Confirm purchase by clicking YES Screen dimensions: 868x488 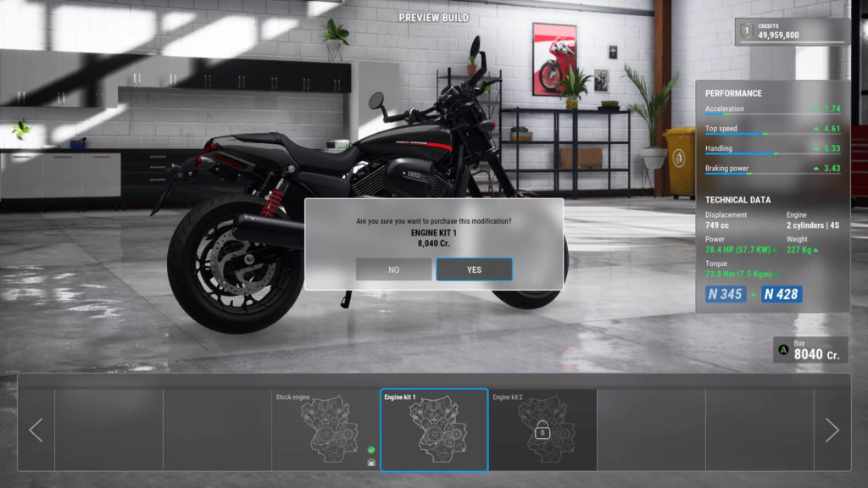(x=474, y=269)
